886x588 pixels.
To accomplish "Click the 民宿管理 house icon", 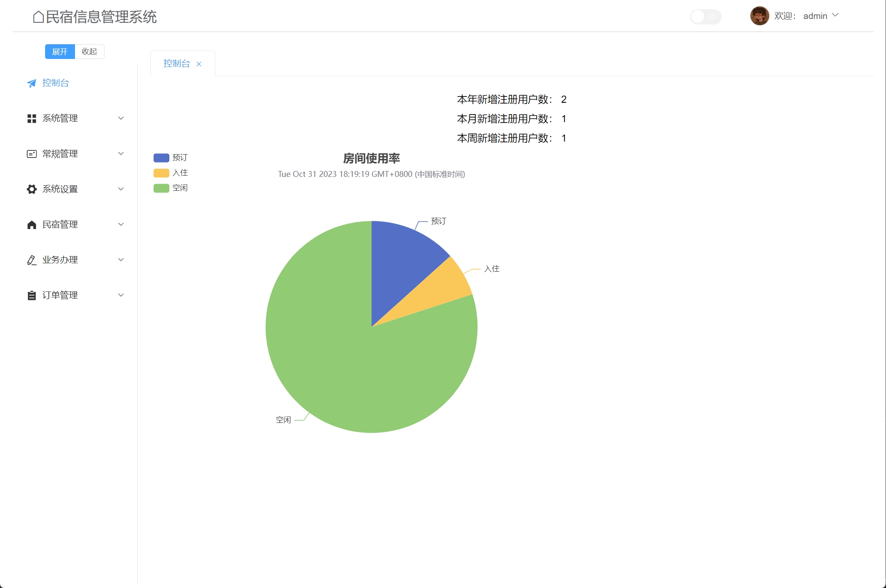I will click(x=32, y=225).
